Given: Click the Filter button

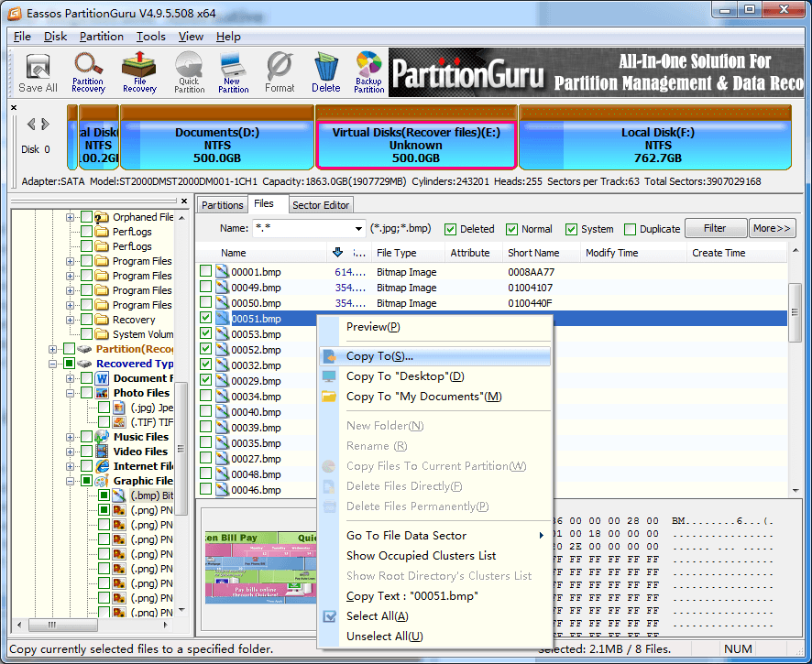Looking at the screenshot, I should click(715, 228).
